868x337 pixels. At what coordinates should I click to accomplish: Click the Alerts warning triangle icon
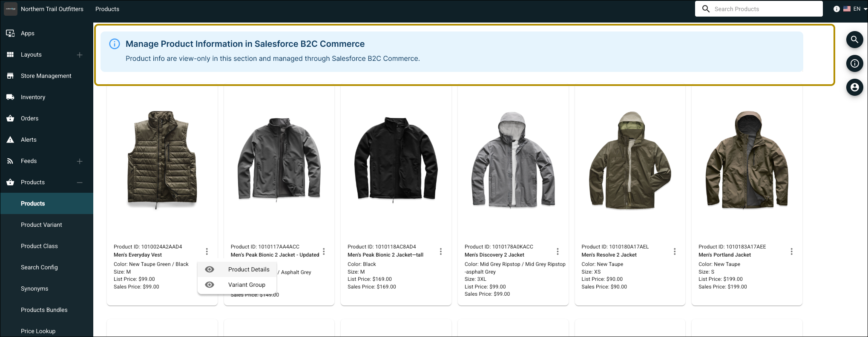coord(10,140)
